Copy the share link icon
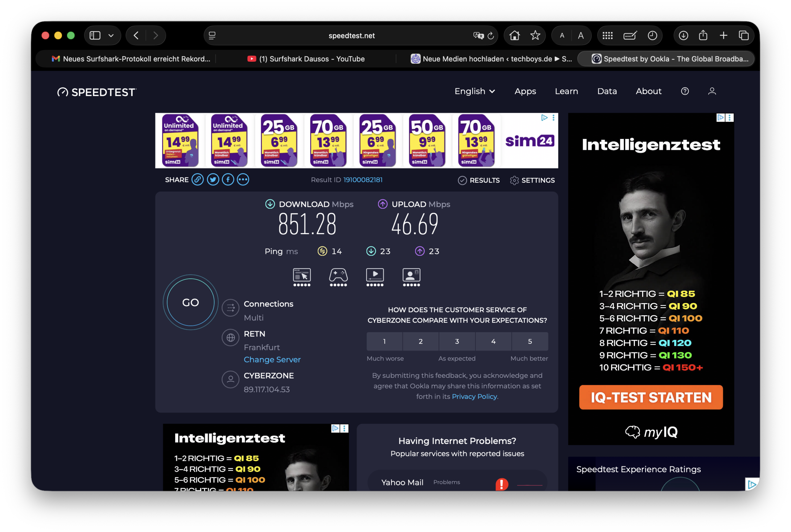Viewport: 791px width, 532px height. pyautogui.click(x=197, y=179)
